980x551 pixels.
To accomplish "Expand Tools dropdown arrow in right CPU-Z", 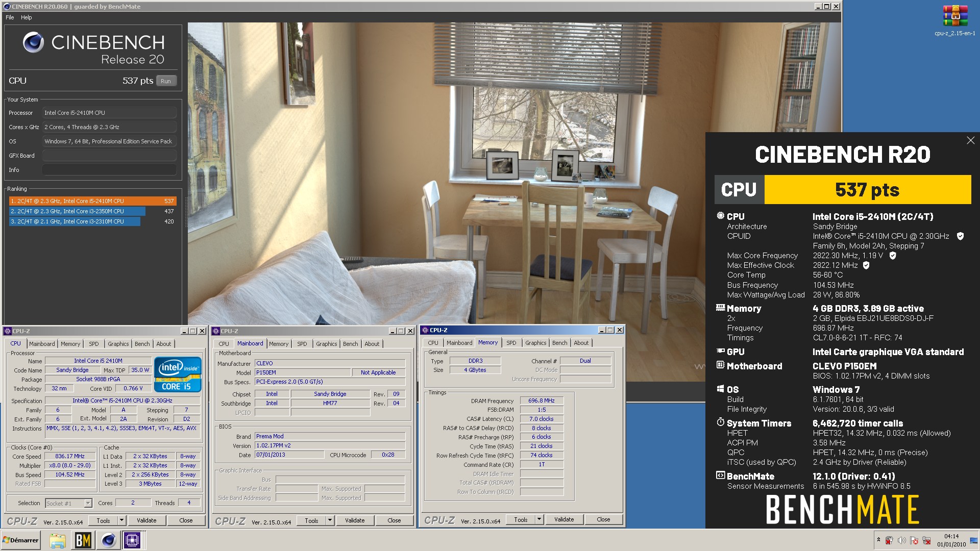I will (539, 519).
